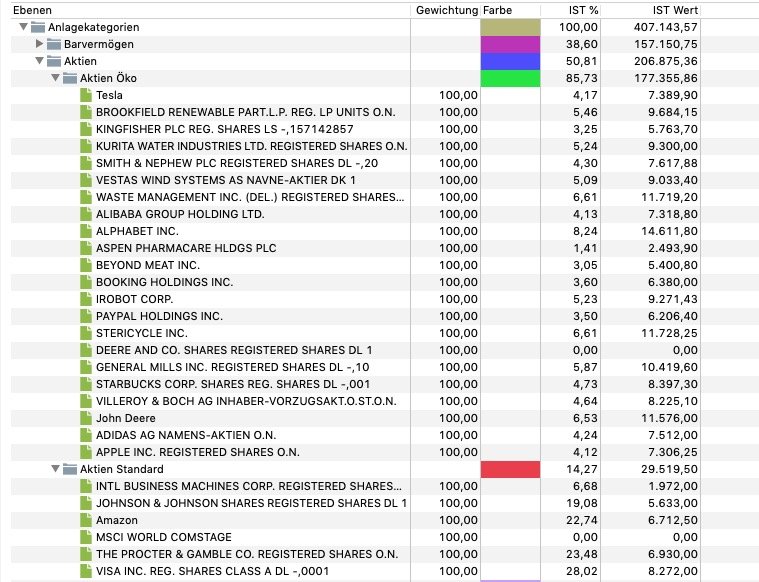The width and height of the screenshot is (759, 582).
Task: Click the Starbucks Corp. document icon
Action: click(86, 384)
